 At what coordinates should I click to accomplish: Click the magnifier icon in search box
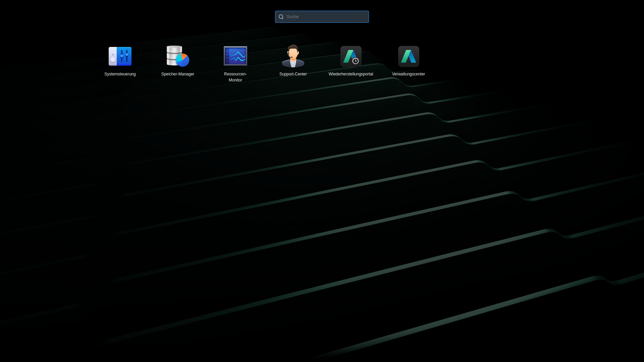tap(281, 17)
